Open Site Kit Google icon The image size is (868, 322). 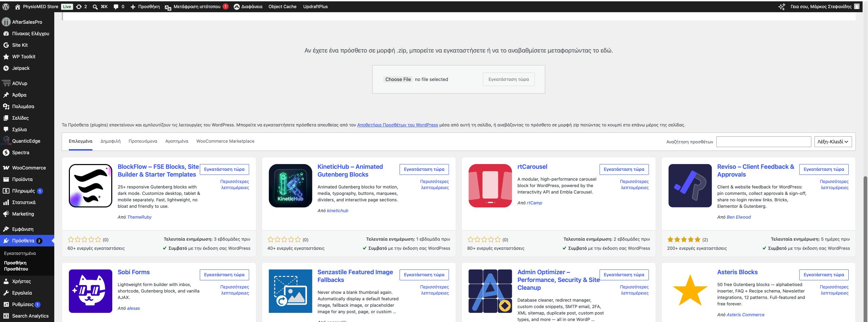[6, 45]
